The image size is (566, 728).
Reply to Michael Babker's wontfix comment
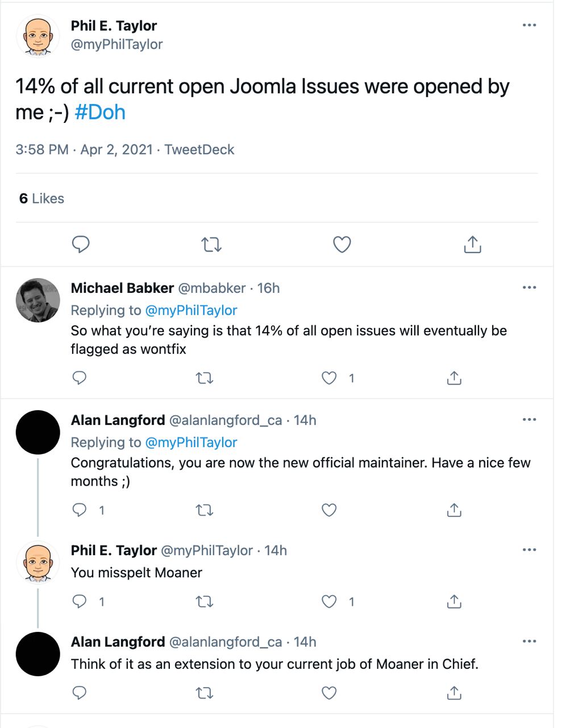pos(80,378)
